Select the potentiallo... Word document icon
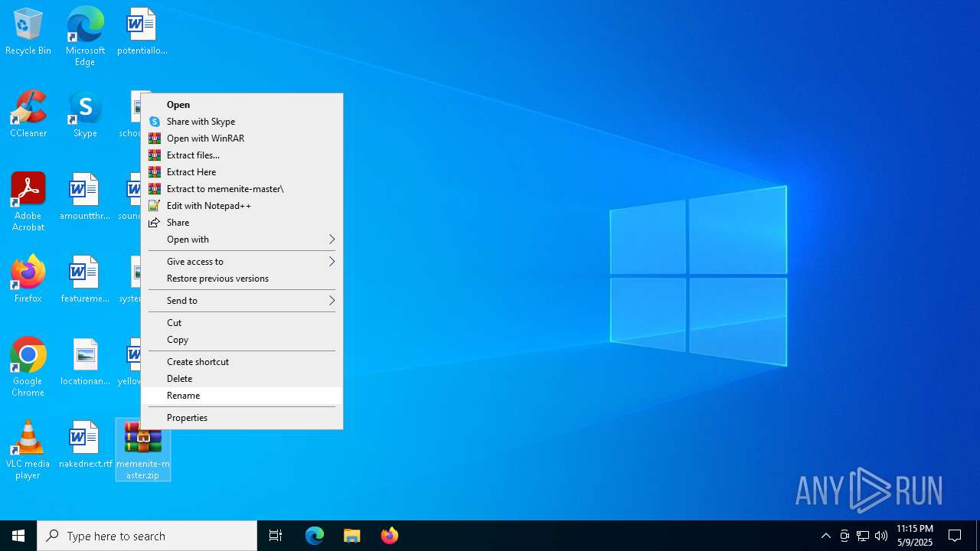The height and width of the screenshot is (551, 980). point(142,32)
